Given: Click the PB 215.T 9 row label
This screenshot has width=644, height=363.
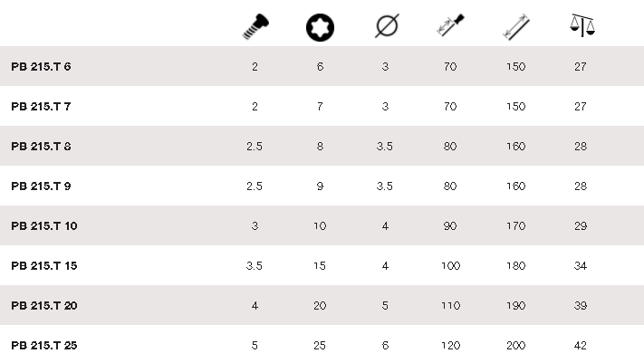Looking at the screenshot, I should (42, 186).
